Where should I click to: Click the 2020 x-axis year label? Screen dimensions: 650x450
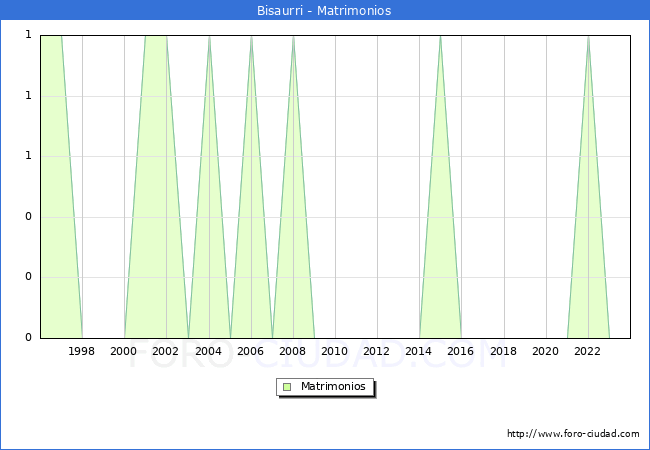(546, 351)
